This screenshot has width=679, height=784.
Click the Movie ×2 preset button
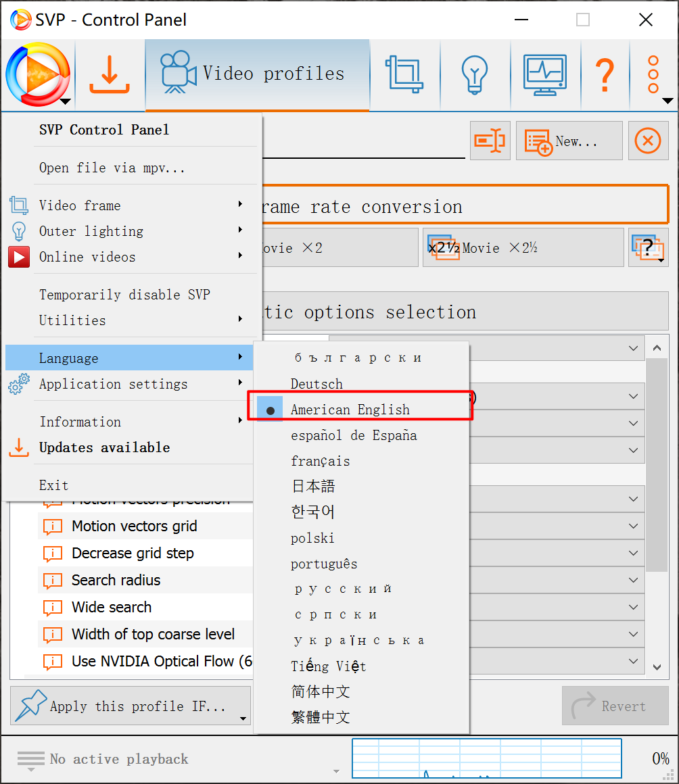[x=340, y=247]
